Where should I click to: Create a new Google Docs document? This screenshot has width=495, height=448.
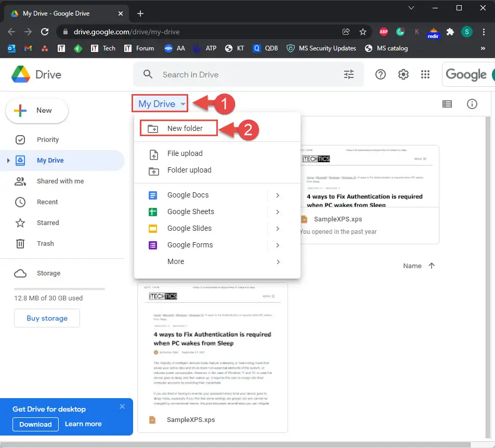pyautogui.click(x=201, y=195)
